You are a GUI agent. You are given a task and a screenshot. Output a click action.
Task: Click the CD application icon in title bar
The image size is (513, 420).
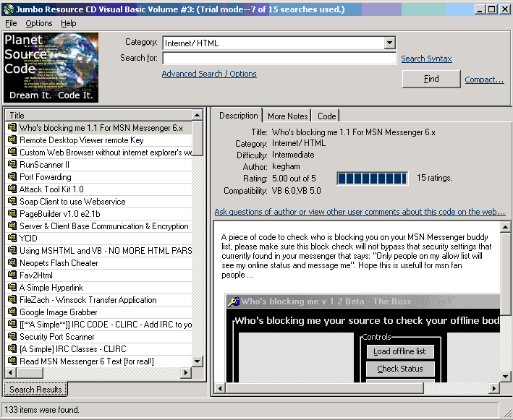8,9
